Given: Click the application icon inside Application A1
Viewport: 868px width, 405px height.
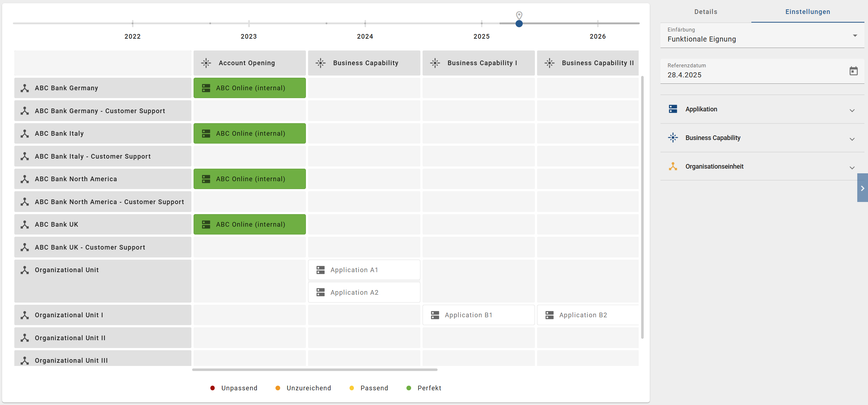Looking at the screenshot, I should tap(320, 270).
